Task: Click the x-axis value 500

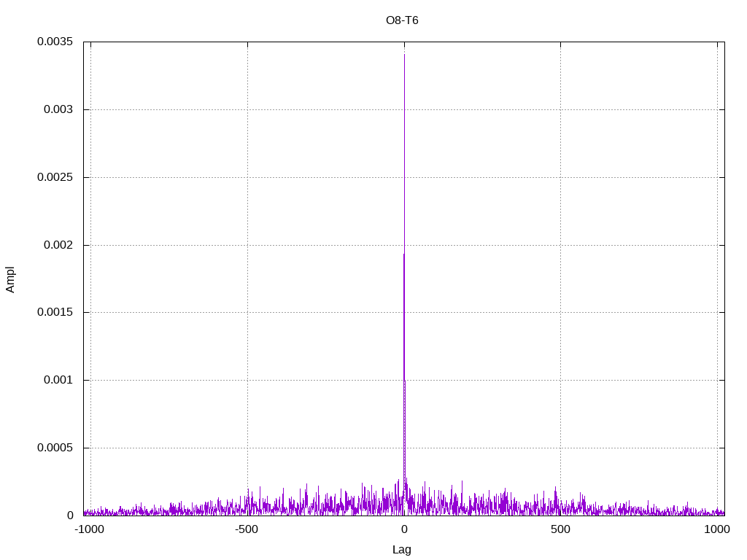Action: (560, 529)
